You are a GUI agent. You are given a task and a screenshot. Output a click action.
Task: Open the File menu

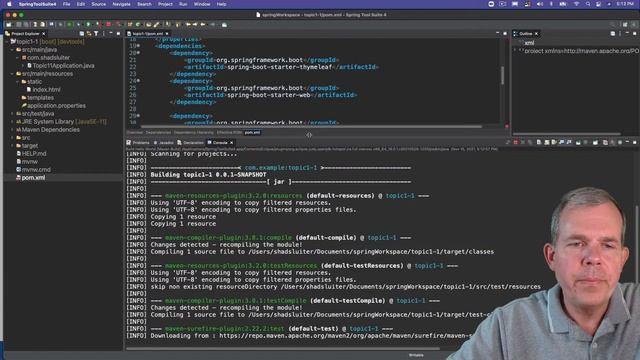67,4
